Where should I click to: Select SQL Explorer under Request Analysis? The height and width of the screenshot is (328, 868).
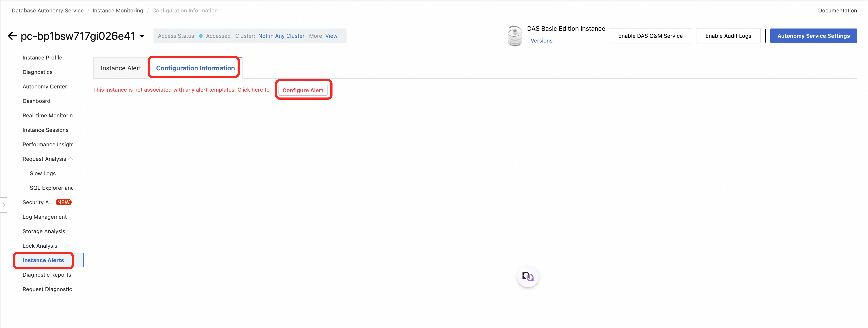click(51, 188)
